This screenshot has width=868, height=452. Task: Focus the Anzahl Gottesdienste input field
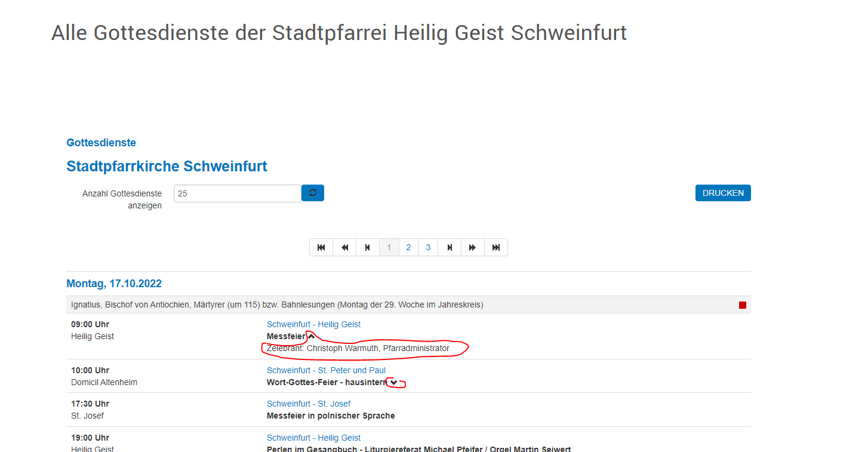click(x=237, y=193)
